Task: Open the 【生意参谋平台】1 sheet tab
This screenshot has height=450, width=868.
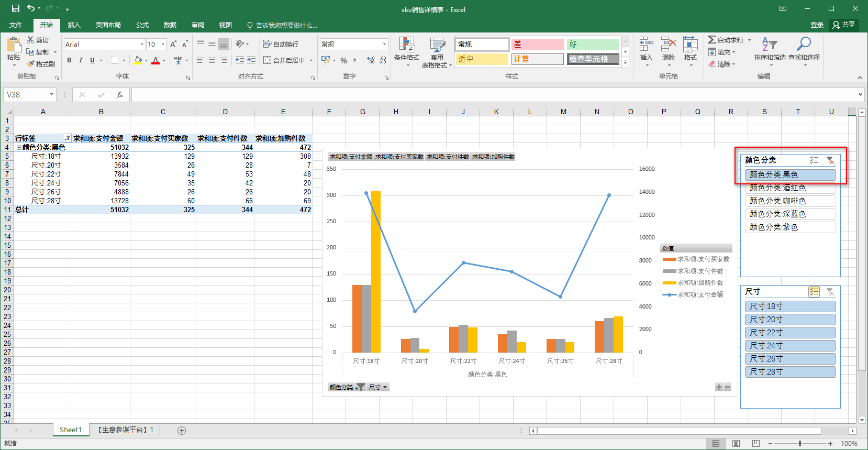Action: pos(126,430)
